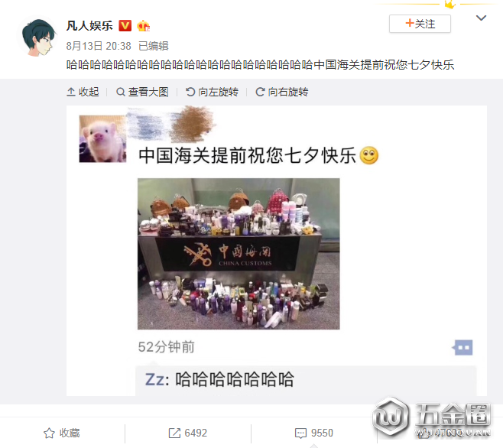Open the comments tab showing 9550
This screenshot has width=503, height=448.
(313, 433)
